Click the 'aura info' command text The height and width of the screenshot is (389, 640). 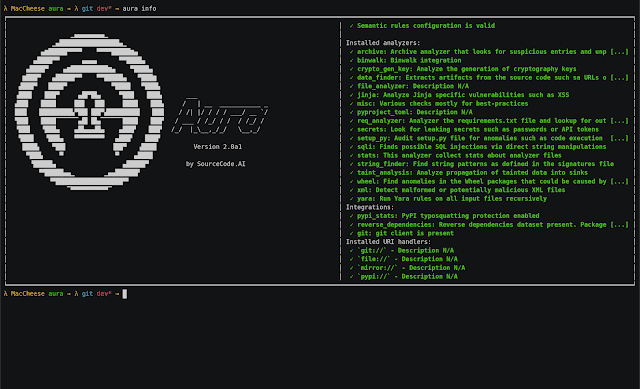(x=139, y=8)
